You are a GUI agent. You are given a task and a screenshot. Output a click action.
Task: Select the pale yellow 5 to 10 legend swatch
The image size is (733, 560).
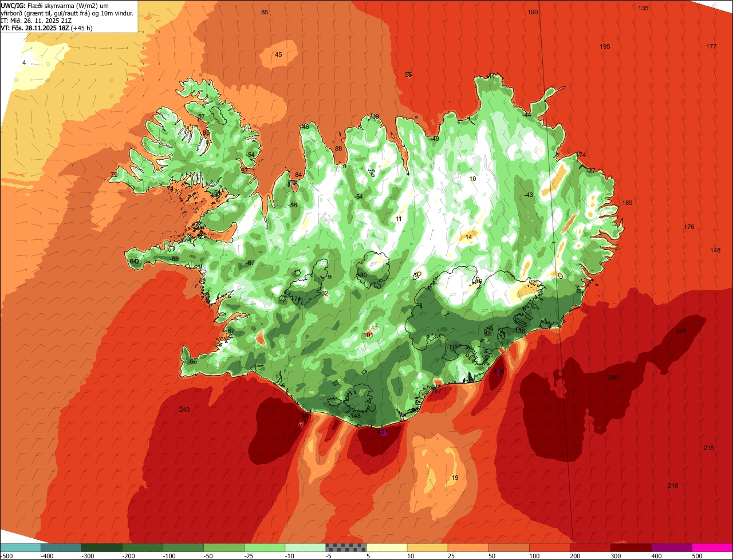[386, 547]
